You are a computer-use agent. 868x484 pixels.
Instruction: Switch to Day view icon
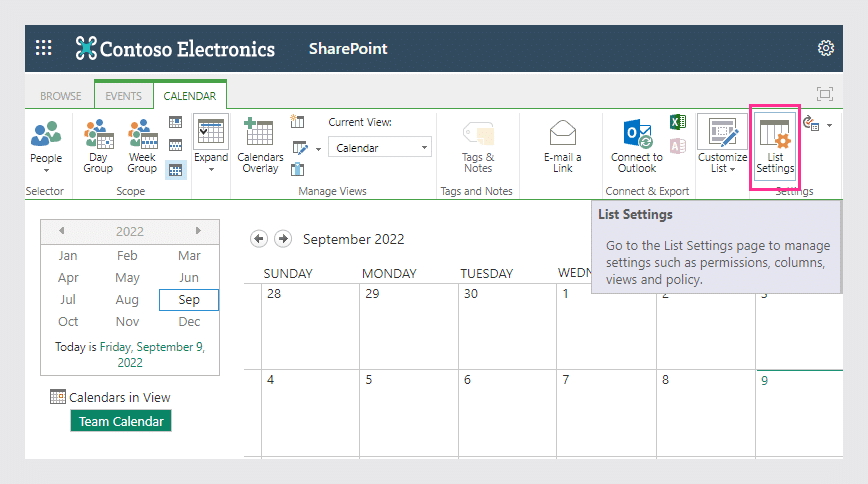coord(175,122)
